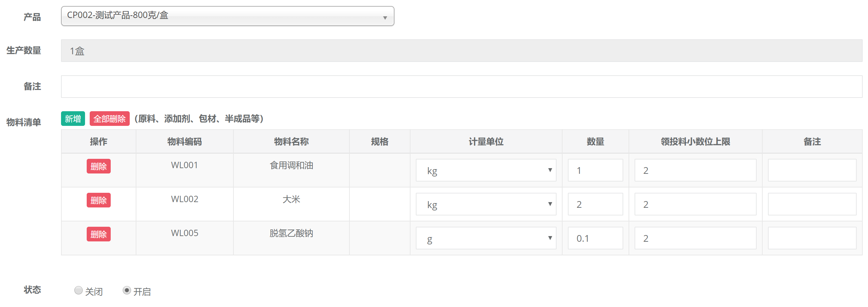
Task: Click the green 新增 button
Action: (x=73, y=119)
